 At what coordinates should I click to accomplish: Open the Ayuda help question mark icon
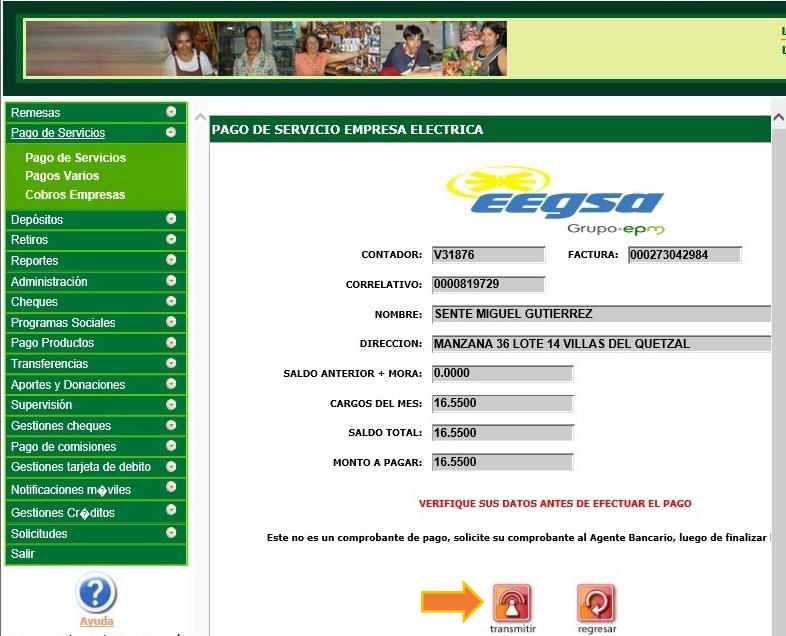96,593
